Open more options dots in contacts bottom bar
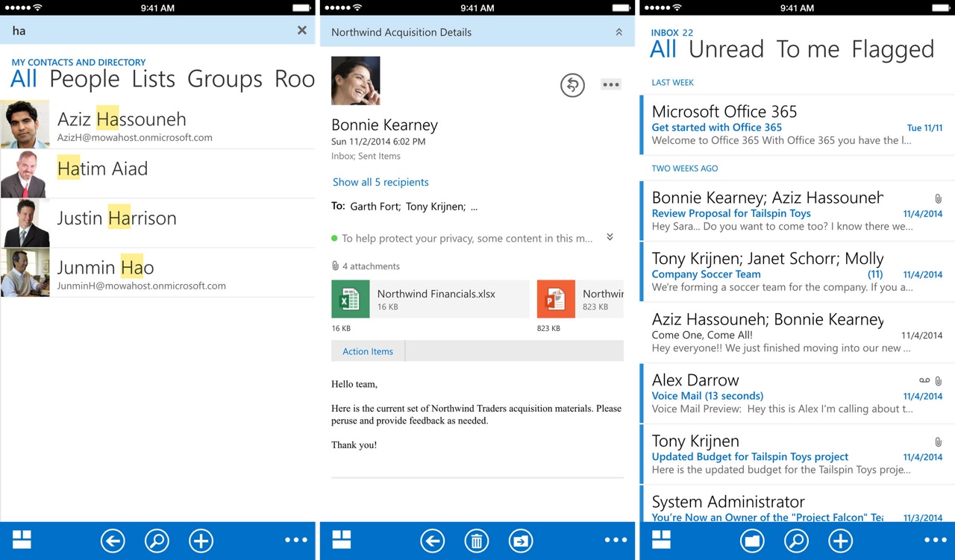Screen dimensions: 955x560 click(296, 541)
